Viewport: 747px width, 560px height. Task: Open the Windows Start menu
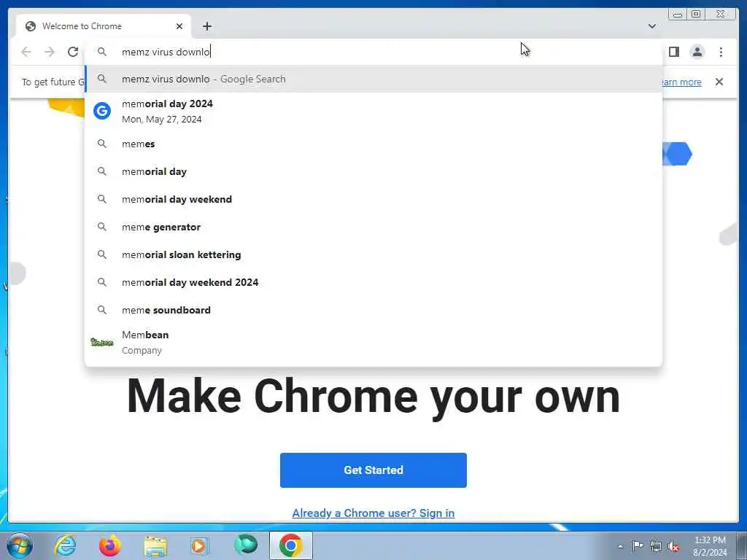click(x=20, y=545)
